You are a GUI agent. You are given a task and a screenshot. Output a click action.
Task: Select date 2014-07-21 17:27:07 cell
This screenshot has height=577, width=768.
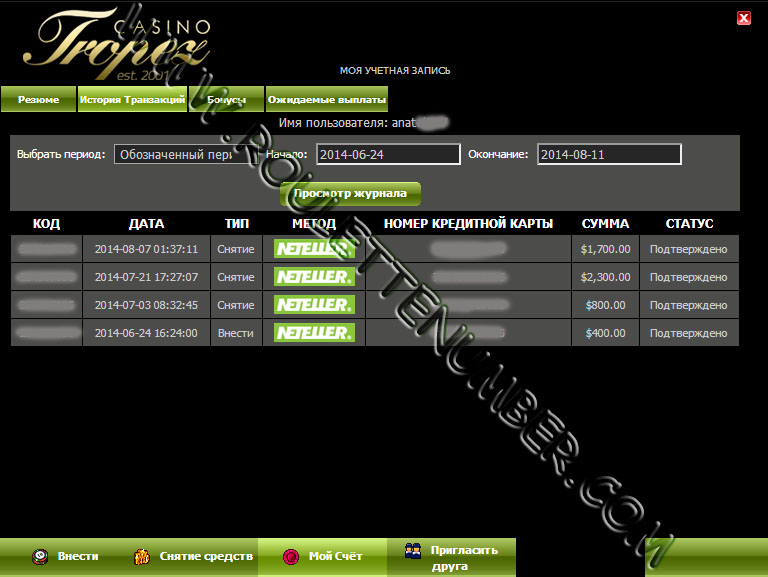pyautogui.click(x=146, y=277)
